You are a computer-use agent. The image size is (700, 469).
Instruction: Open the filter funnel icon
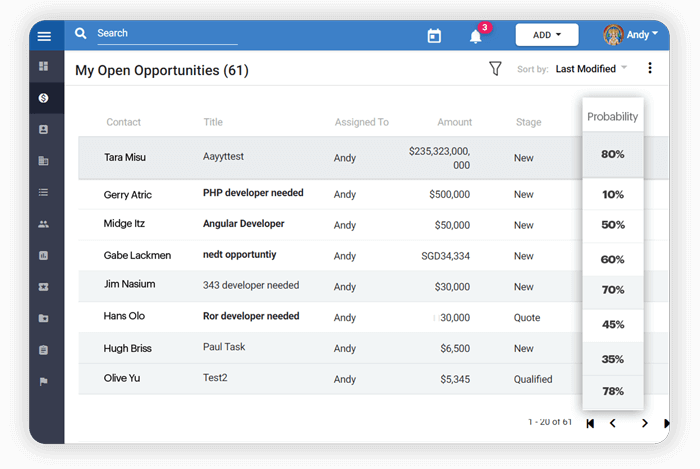click(495, 68)
